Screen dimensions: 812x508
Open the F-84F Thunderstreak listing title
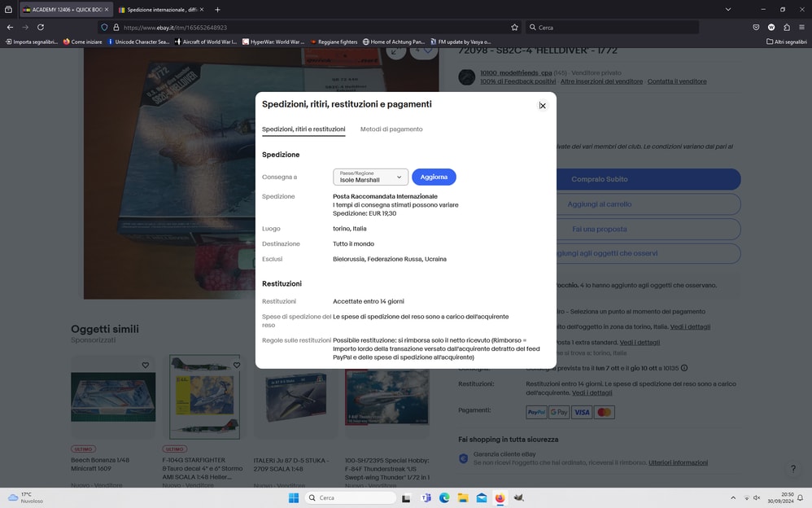coord(386,469)
